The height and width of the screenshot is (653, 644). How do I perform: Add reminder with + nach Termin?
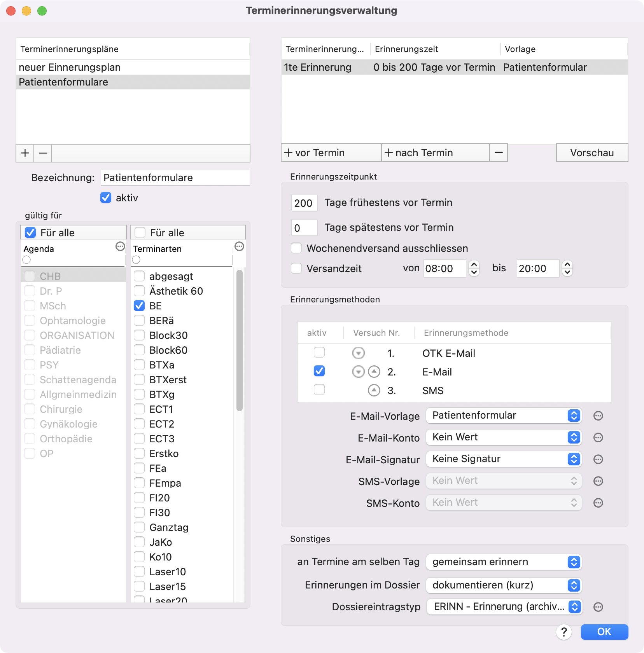(435, 152)
